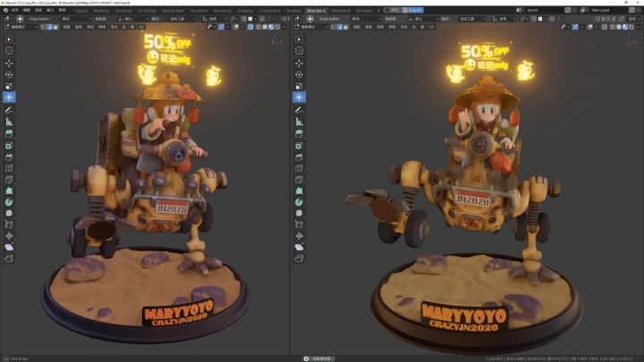
Task: Select the Scale tool in left viewport
Action: click(x=9, y=86)
